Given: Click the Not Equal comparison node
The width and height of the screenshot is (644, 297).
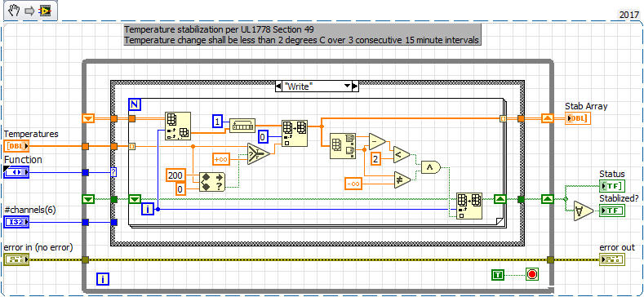Looking at the screenshot, I should click(402, 180).
